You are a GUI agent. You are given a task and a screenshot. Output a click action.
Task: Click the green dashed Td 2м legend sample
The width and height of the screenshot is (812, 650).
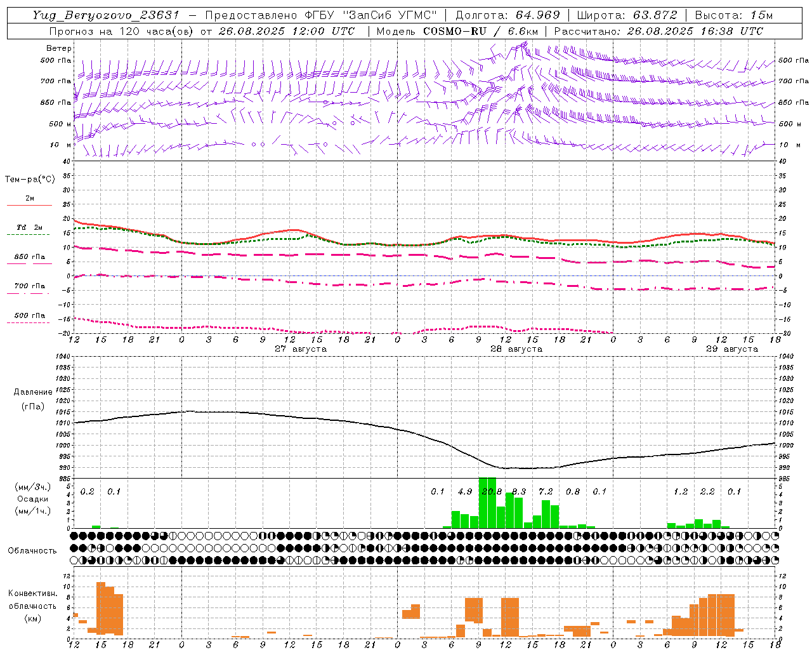pos(28,234)
